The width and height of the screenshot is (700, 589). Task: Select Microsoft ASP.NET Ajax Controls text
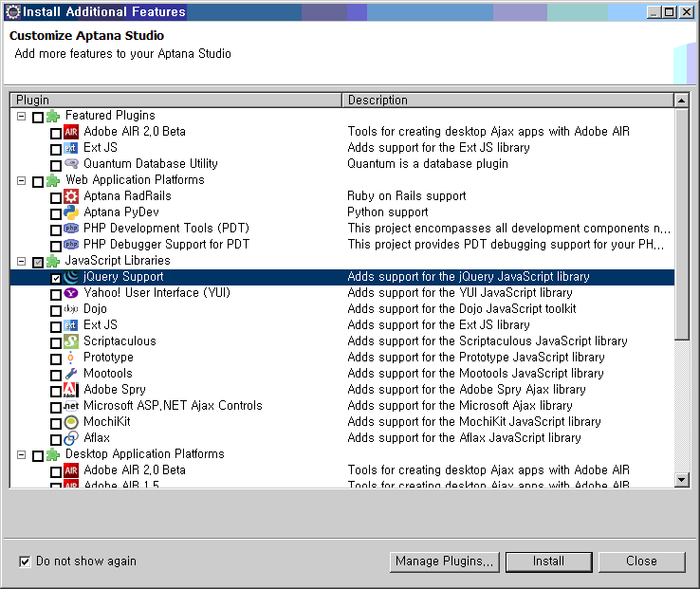173,405
